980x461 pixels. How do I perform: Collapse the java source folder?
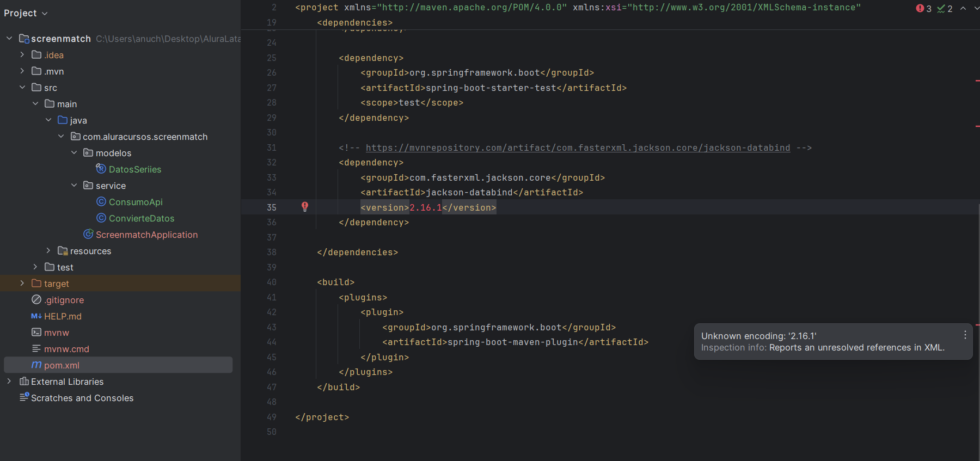coord(48,120)
